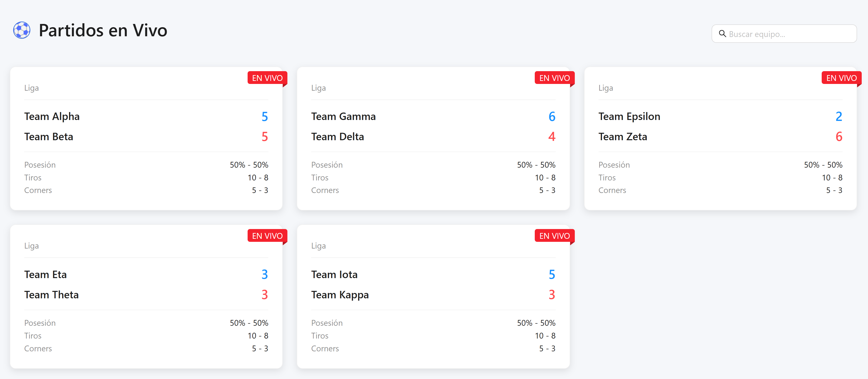The height and width of the screenshot is (379, 868).
Task: Click the EN VIVO badge on Team Iota match
Action: [x=554, y=236]
